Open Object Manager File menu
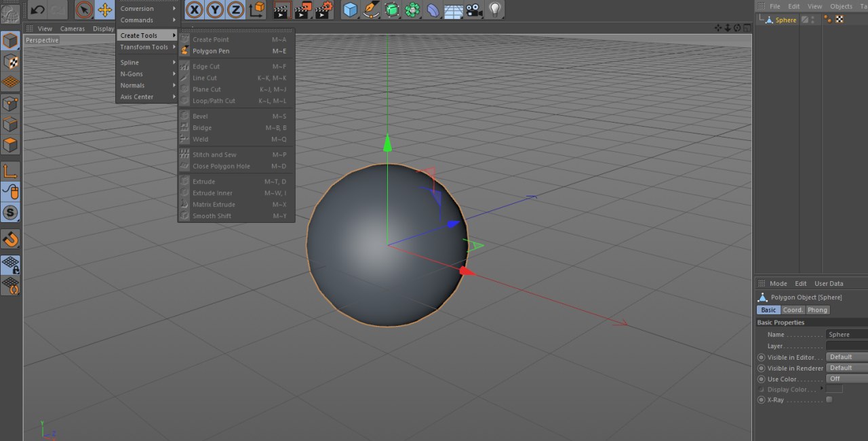Viewport: 868px width, 441px height. click(774, 6)
